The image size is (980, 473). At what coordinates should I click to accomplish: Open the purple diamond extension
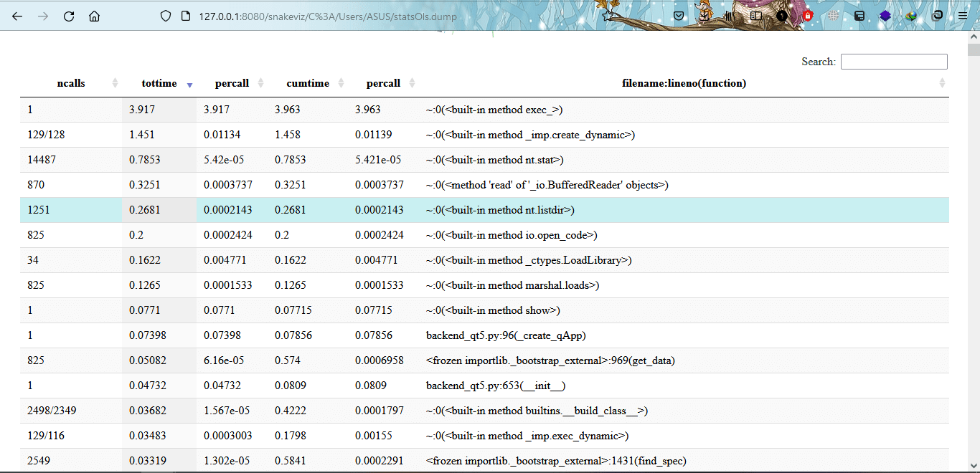point(885,15)
